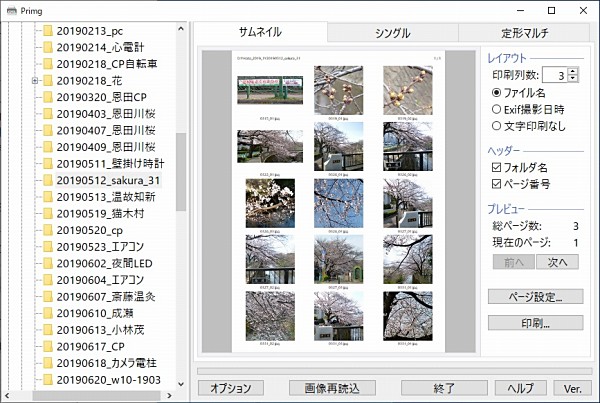Open the オプション button
This screenshot has width=600, height=403.
click(x=231, y=388)
